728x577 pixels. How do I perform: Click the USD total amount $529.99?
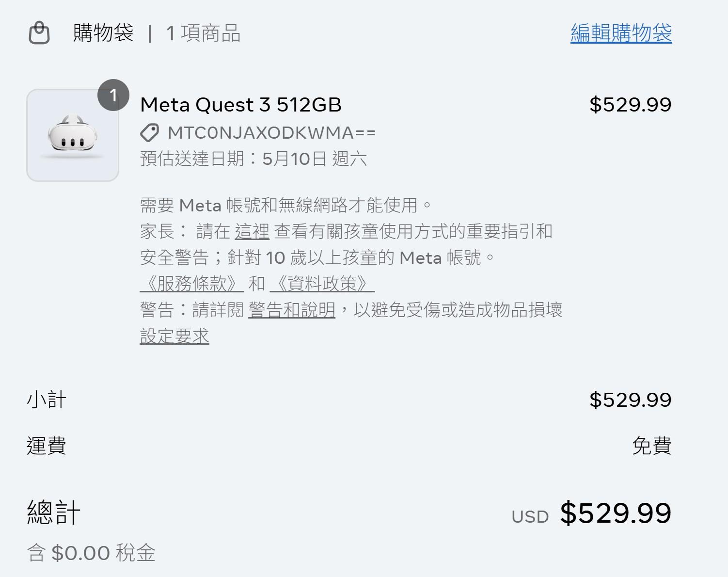tap(616, 513)
